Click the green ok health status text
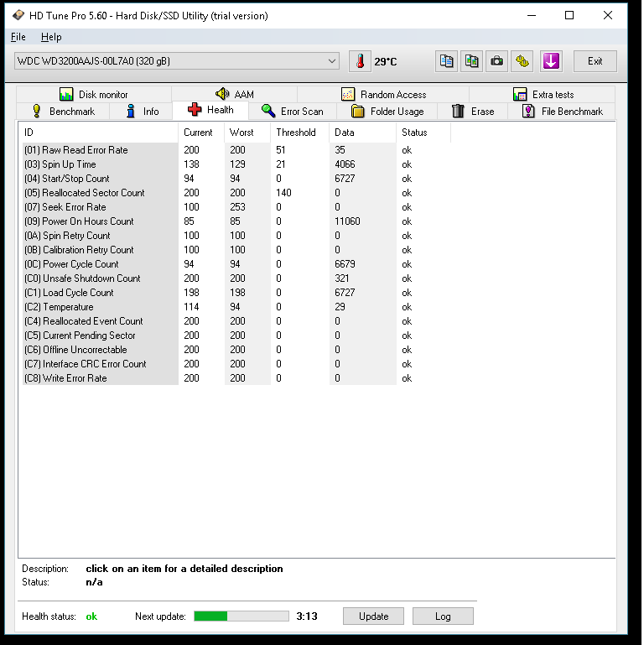The height and width of the screenshot is (645, 644). [91, 616]
